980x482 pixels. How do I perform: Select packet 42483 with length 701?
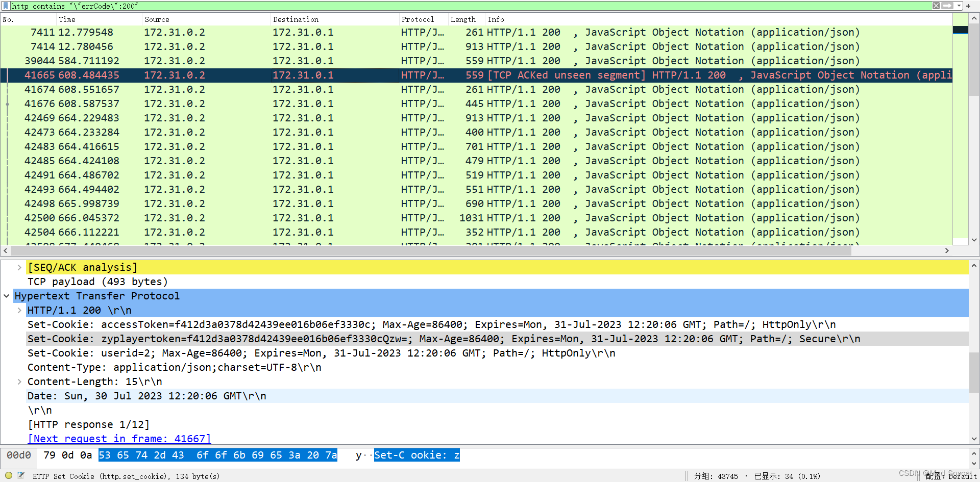tap(476, 146)
